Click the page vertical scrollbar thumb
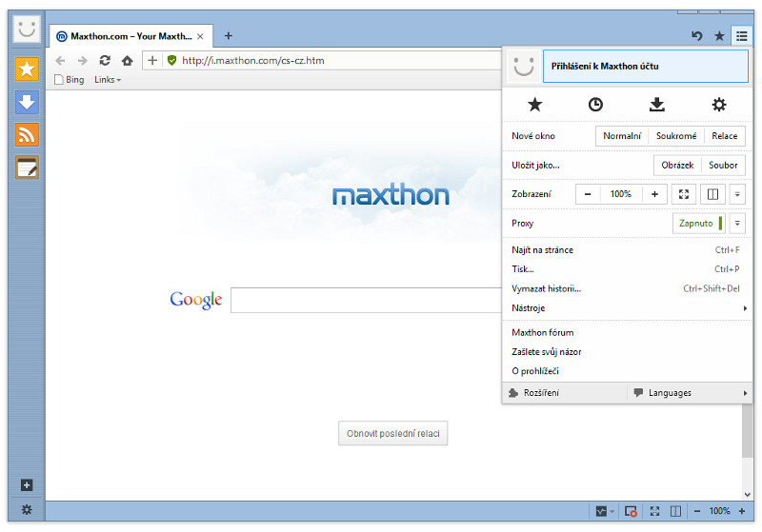 tap(748, 429)
